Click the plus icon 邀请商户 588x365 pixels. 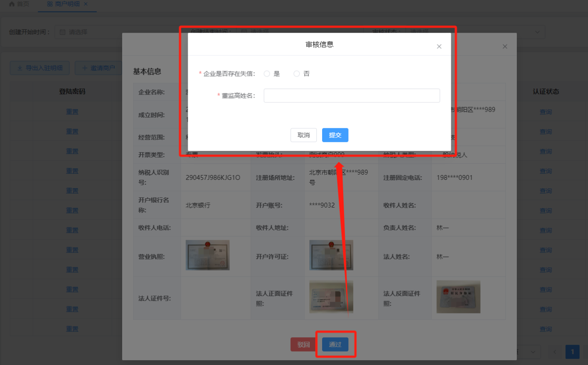(x=84, y=68)
